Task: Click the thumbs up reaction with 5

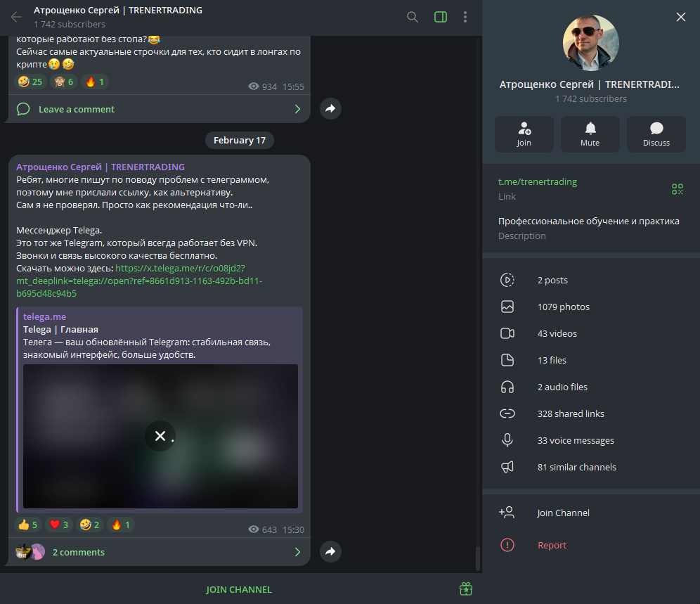Action: [27, 525]
